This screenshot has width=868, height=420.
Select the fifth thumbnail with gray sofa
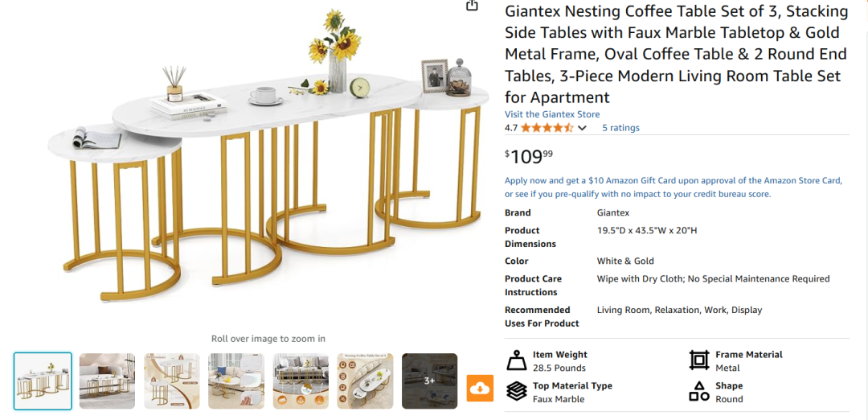[x=301, y=381]
